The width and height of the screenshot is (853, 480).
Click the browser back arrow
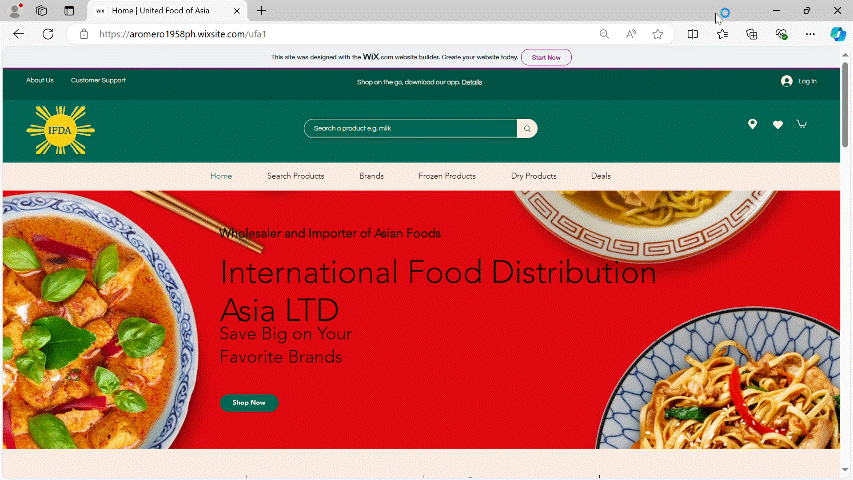pyautogui.click(x=18, y=34)
